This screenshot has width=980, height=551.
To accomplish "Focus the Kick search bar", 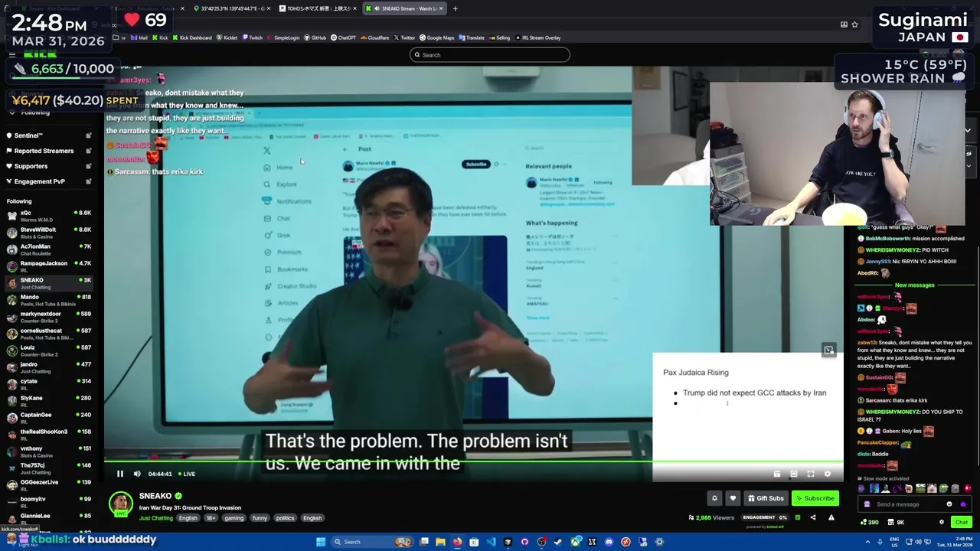I will pos(490,55).
